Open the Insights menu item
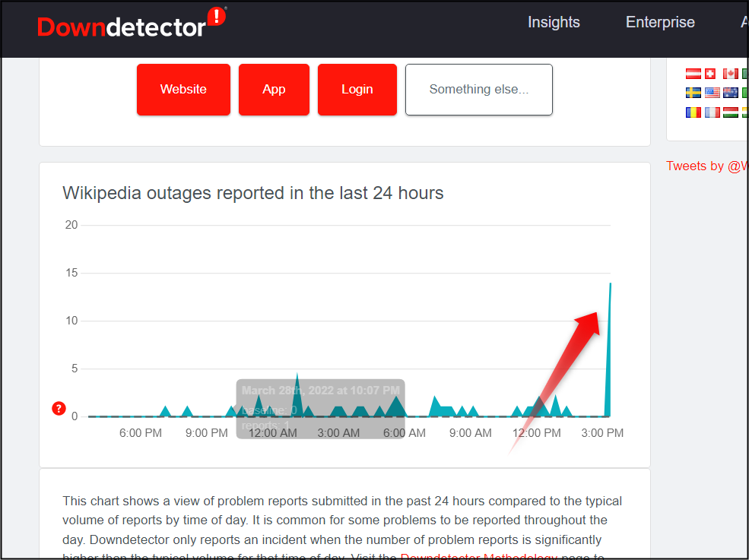749x560 pixels. pyautogui.click(x=554, y=22)
